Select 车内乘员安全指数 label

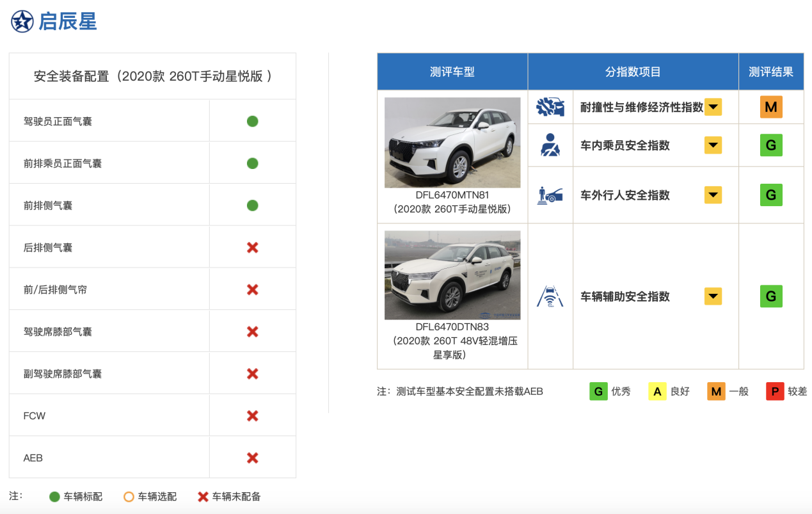tap(625, 145)
